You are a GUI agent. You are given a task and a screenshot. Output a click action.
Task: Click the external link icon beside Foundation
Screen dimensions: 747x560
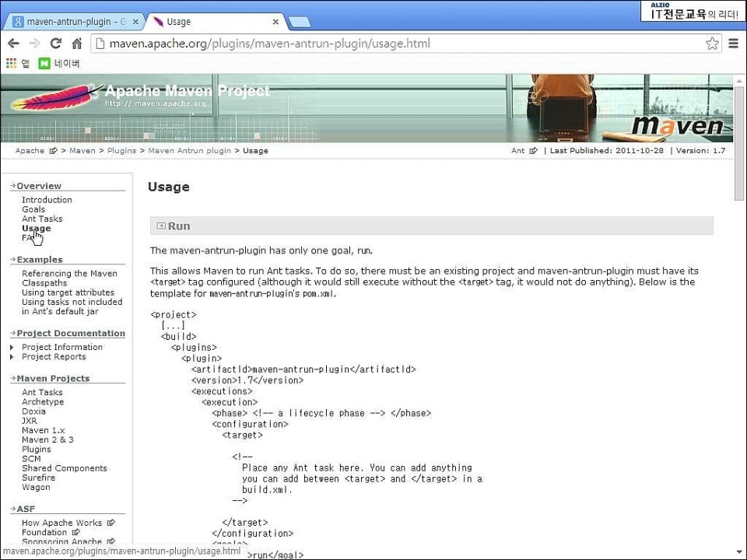point(75,532)
